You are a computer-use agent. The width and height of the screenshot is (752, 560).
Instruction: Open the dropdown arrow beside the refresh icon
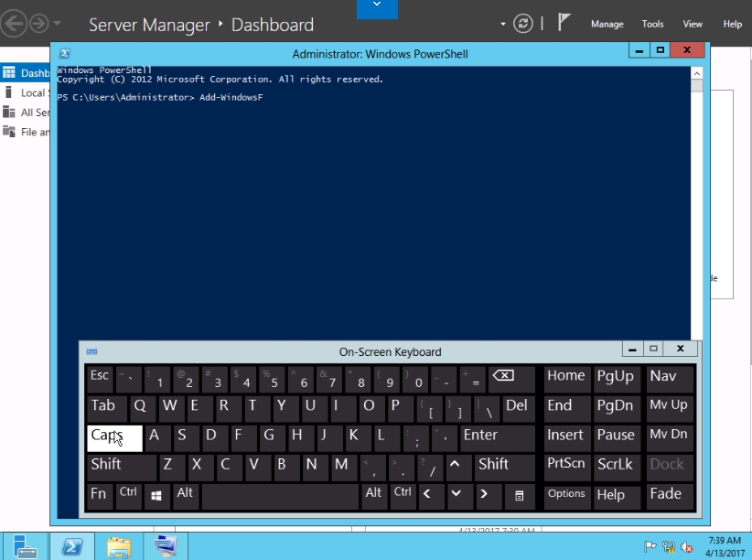[503, 24]
